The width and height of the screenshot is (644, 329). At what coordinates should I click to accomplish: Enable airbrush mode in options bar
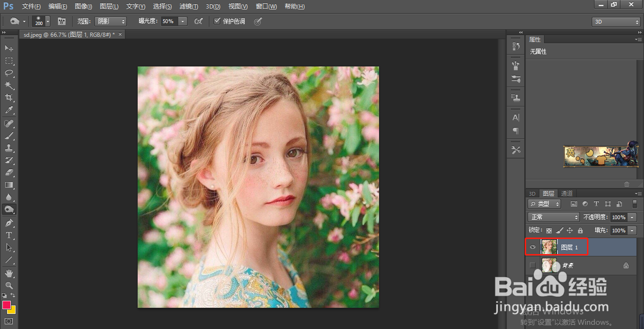(198, 21)
